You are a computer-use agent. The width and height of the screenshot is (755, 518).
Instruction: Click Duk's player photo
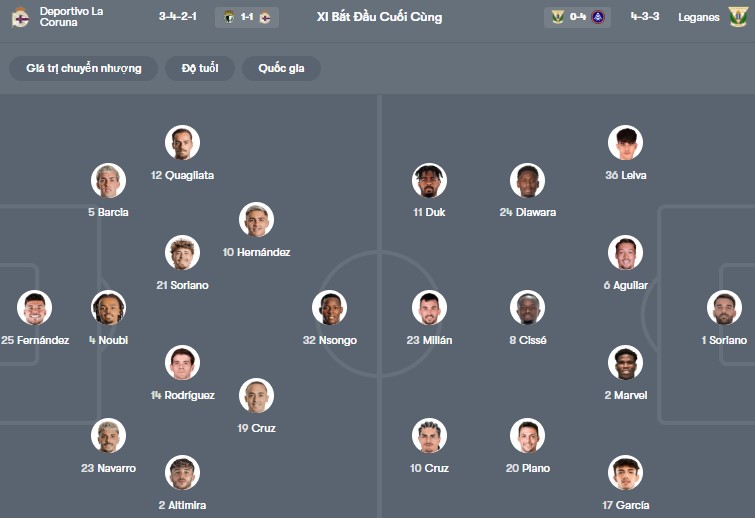click(429, 181)
